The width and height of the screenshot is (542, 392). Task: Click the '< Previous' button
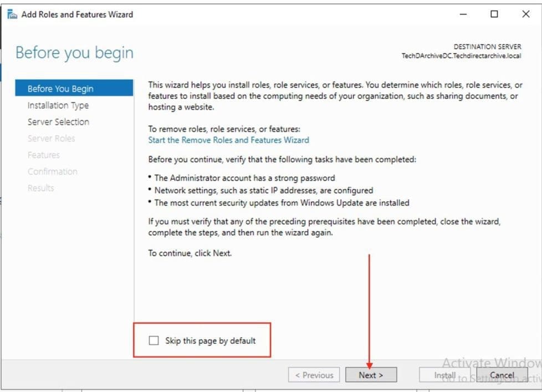tap(314, 375)
